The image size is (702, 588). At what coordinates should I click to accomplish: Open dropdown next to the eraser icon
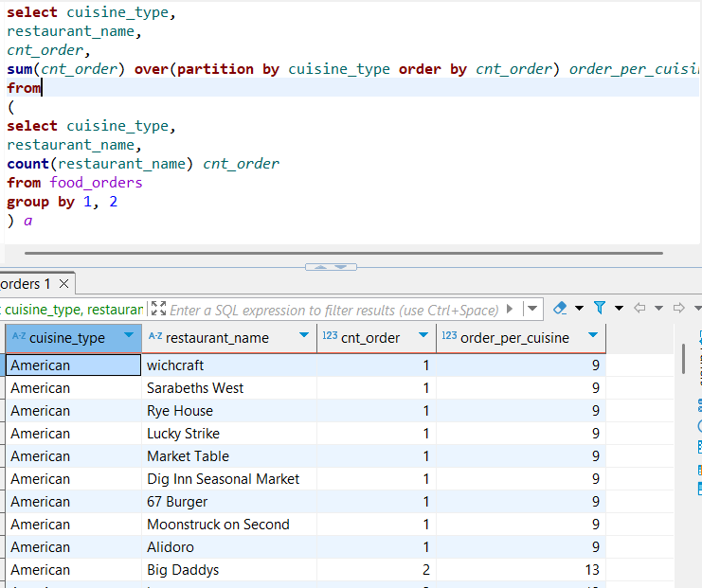[579, 309]
